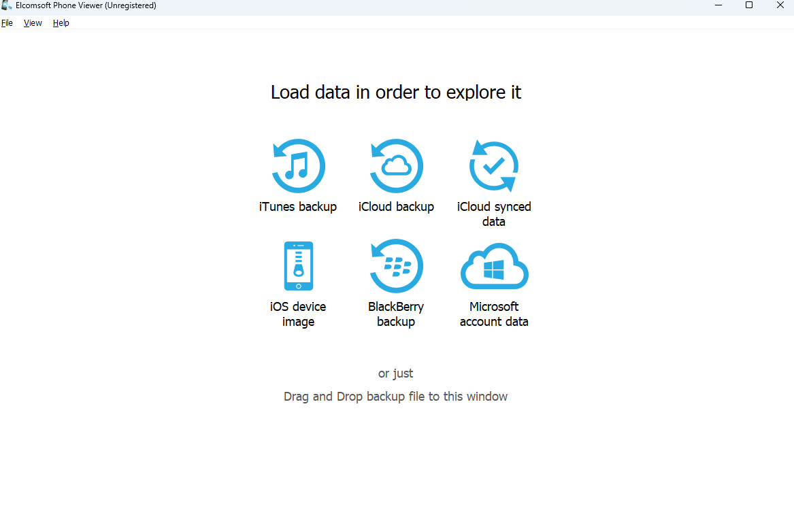
Task: Select the Microsoft account data cloud icon
Action: [494, 266]
